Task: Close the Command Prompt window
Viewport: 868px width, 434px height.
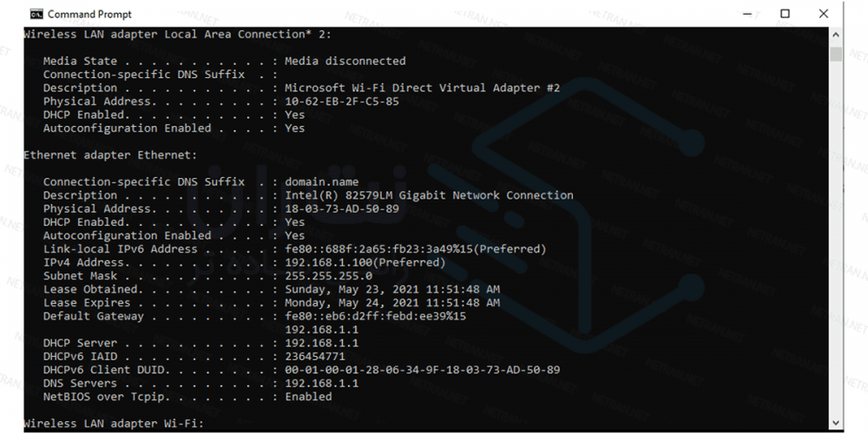Action: [x=824, y=14]
